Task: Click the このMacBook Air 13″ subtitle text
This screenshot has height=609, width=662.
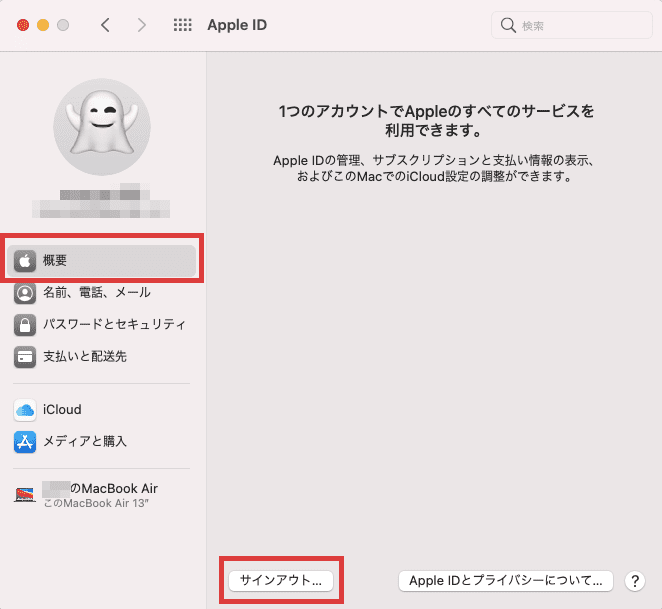Action: tap(96, 503)
